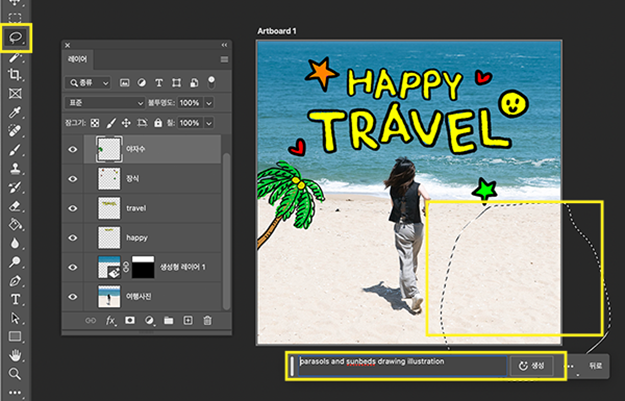Screen dimensions: 625x401
Task: Hide the 야자수 layer
Action: pyautogui.click(x=72, y=149)
